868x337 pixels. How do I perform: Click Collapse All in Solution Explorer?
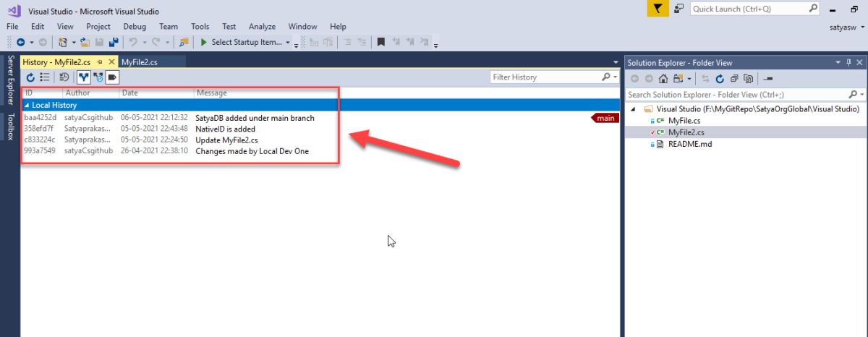pos(734,79)
